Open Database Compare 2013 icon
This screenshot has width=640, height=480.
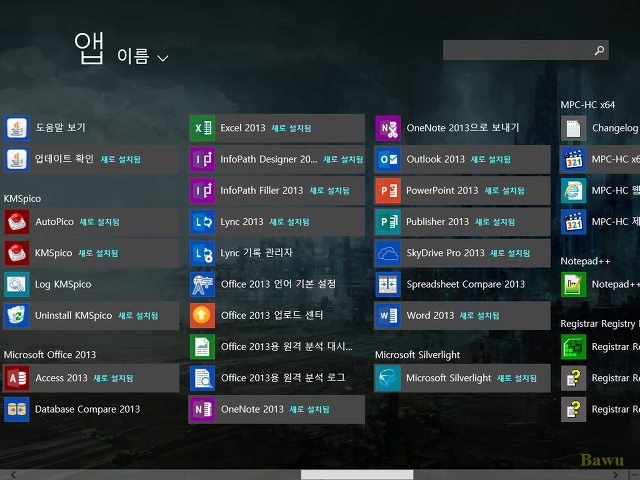point(17,409)
